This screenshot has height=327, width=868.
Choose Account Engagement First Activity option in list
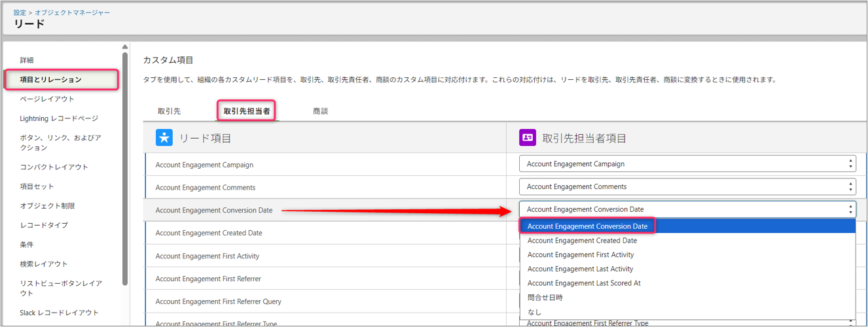687,255
